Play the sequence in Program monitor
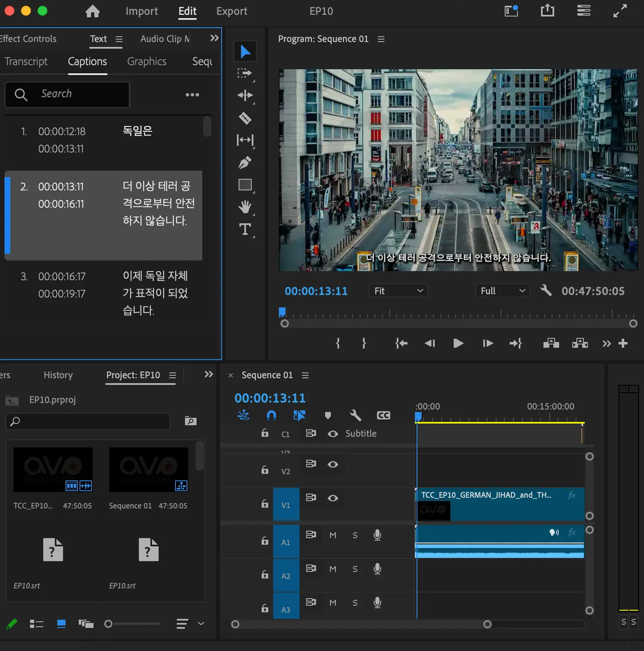The width and height of the screenshot is (644, 651). [458, 343]
